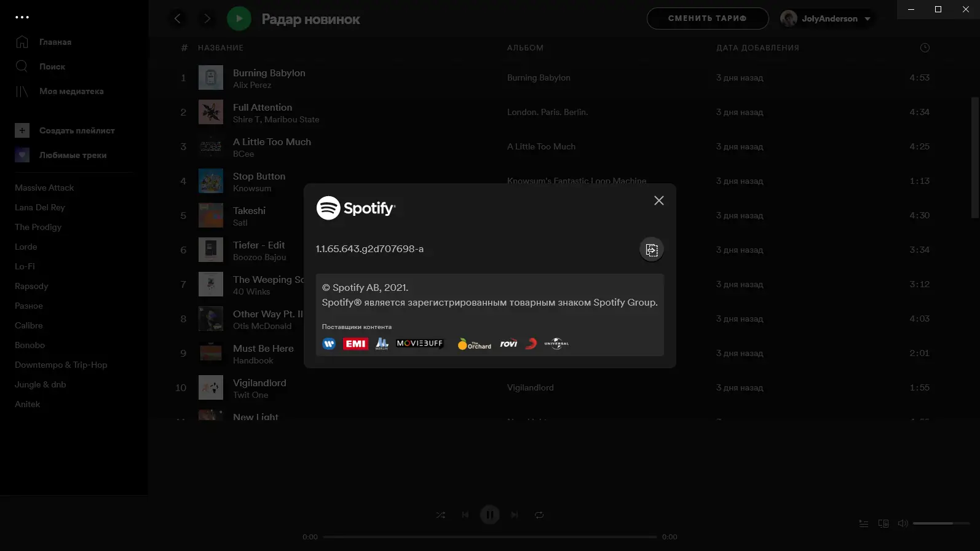Navigate forward with the right arrow
This screenshot has height=551, width=980.
[207, 18]
